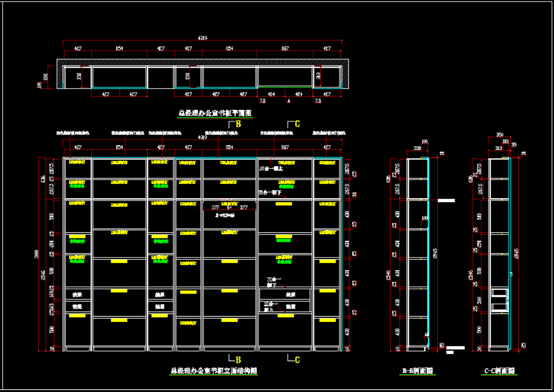Click the bottom C section marker
The image size is (554, 392).
click(297, 360)
